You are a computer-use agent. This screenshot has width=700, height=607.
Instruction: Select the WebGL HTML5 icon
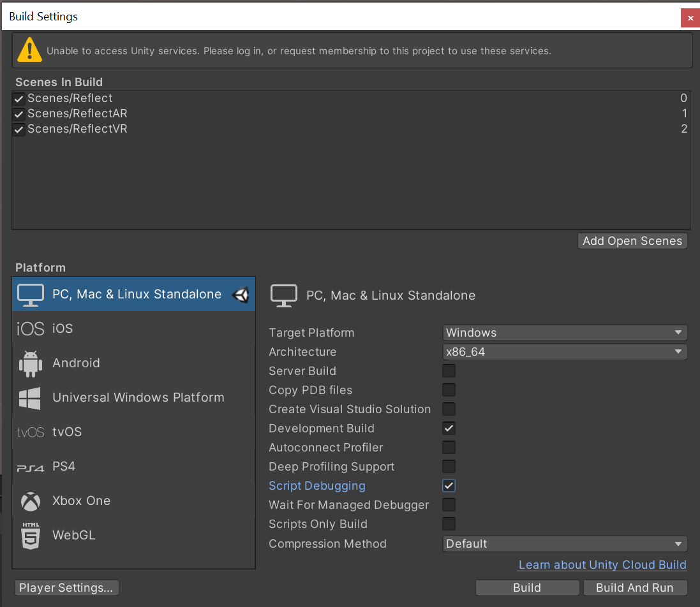click(x=31, y=536)
